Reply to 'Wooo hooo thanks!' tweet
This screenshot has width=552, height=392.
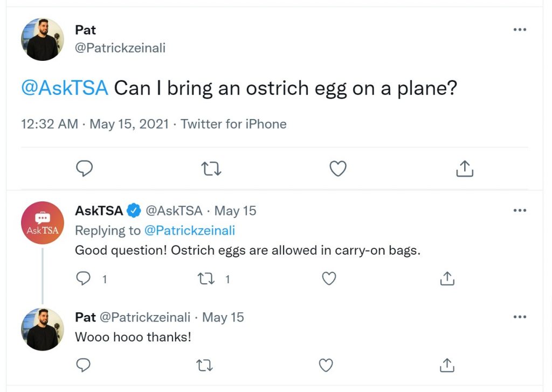pos(84,365)
